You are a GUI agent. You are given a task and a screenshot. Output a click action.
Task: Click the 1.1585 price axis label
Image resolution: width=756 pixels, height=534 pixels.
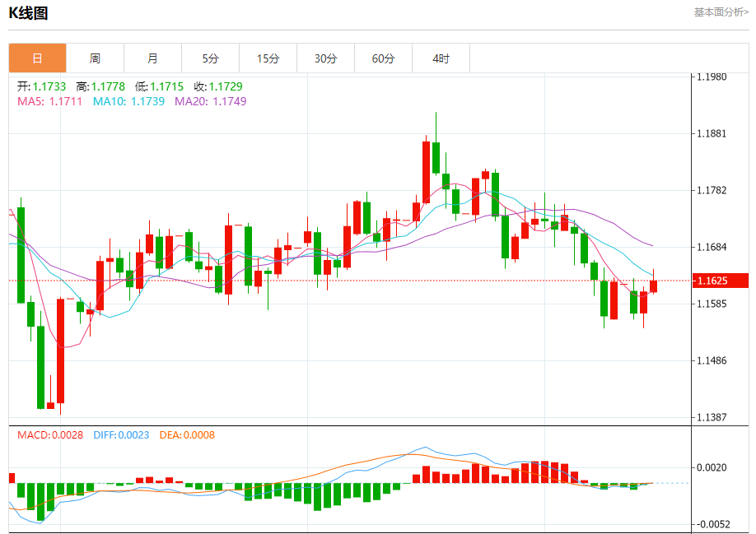pyautogui.click(x=712, y=304)
